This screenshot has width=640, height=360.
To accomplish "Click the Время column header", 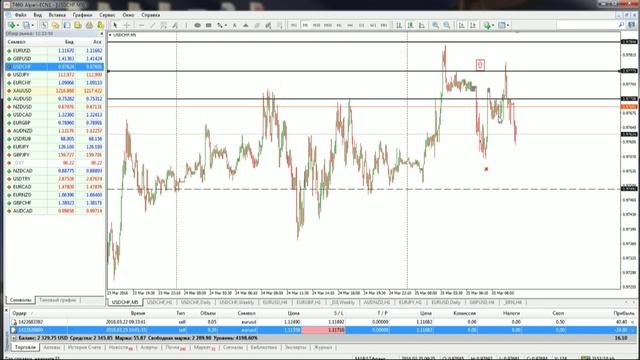I will pyautogui.click(x=138, y=313).
